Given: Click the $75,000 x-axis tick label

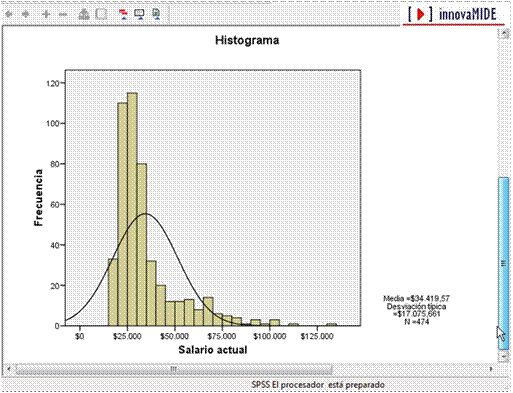Looking at the screenshot, I should 222,336.
